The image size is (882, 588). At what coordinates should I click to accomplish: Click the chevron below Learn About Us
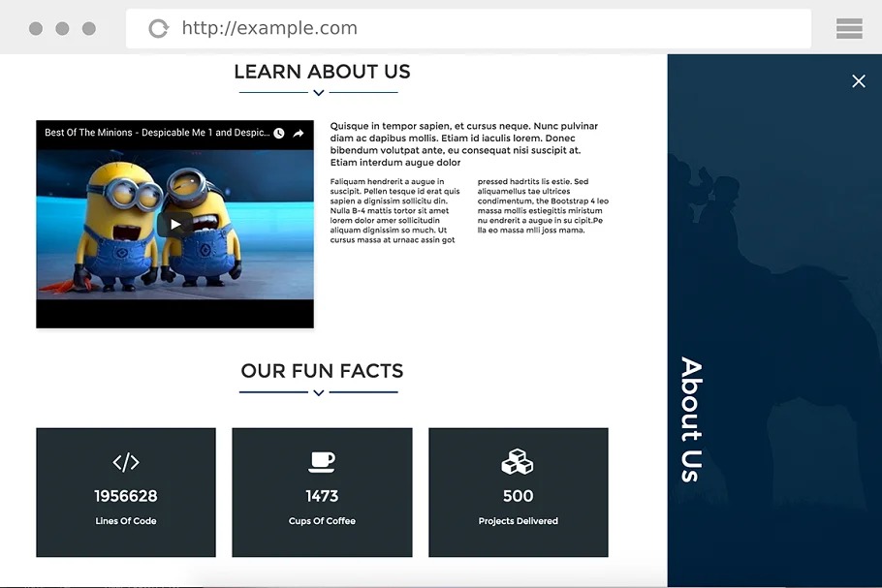pyautogui.click(x=318, y=93)
